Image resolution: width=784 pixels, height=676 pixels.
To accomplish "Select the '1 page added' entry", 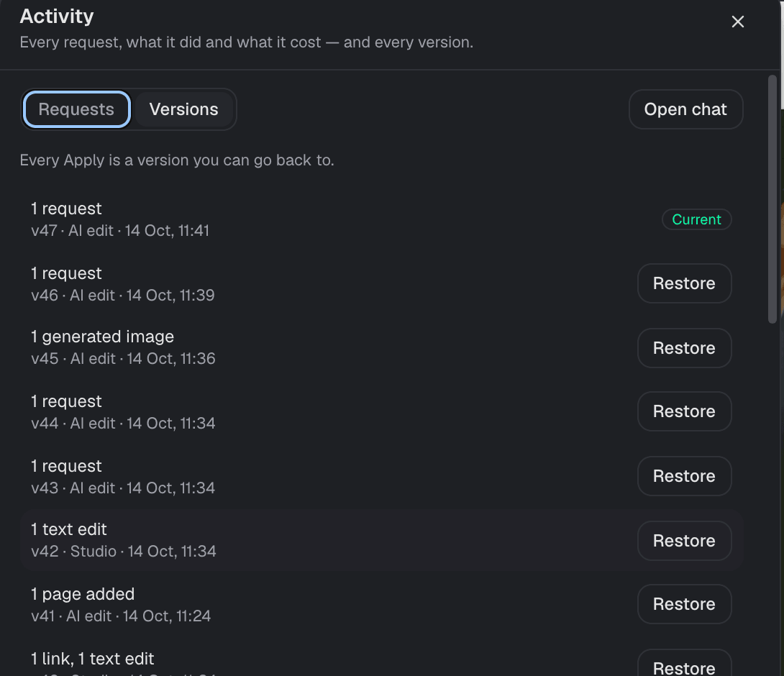I will pyautogui.click(x=381, y=604).
